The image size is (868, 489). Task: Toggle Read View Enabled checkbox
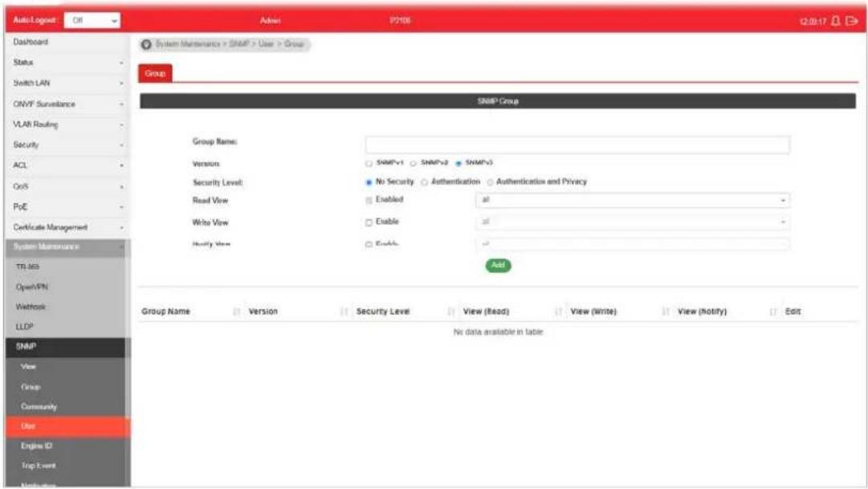coord(369,201)
